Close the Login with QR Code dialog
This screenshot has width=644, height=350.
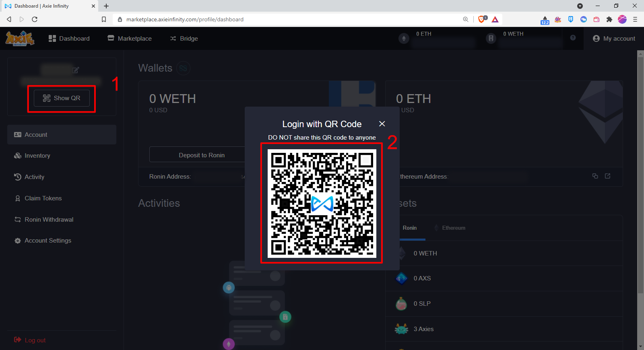(x=382, y=124)
